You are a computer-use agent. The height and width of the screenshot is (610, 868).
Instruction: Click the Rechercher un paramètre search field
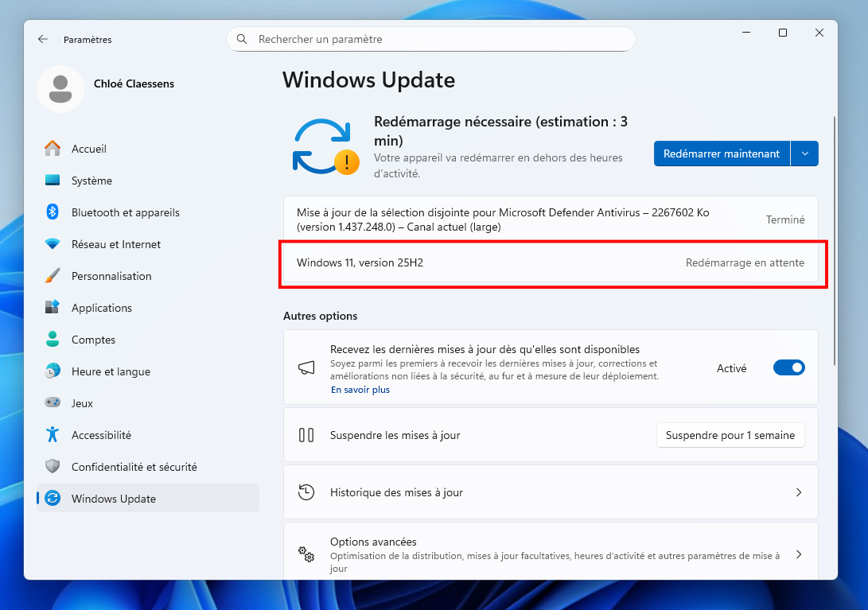click(438, 39)
